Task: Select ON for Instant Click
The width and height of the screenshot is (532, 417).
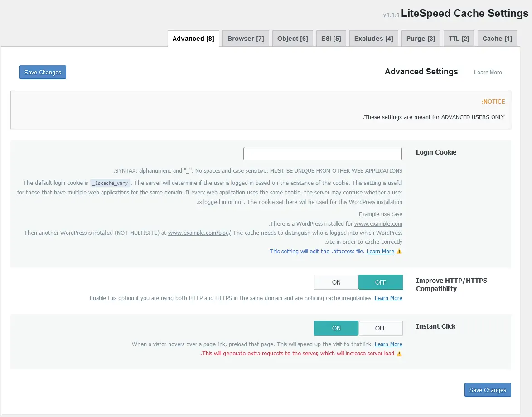Action: click(x=336, y=328)
